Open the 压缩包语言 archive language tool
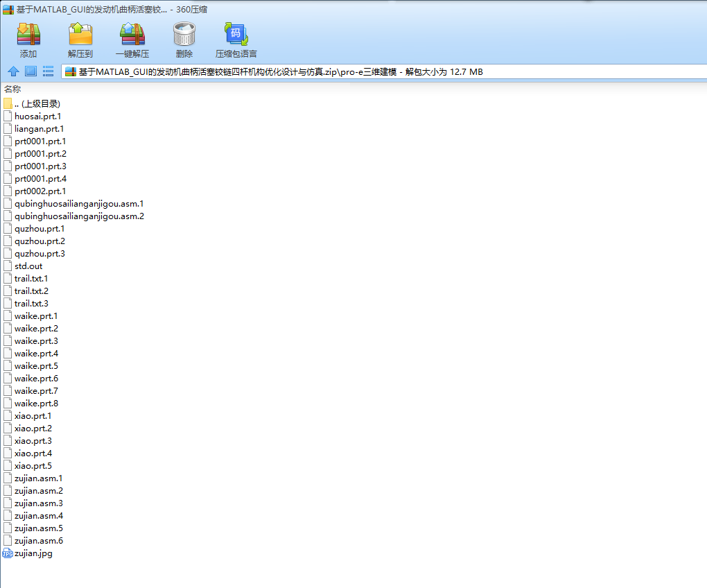 pyautogui.click(x=236, y=40)
